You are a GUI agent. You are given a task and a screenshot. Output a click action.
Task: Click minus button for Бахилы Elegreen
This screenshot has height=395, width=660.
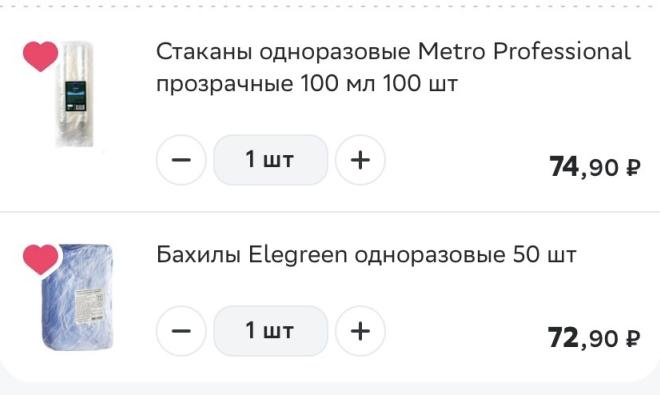coord(181,331)
